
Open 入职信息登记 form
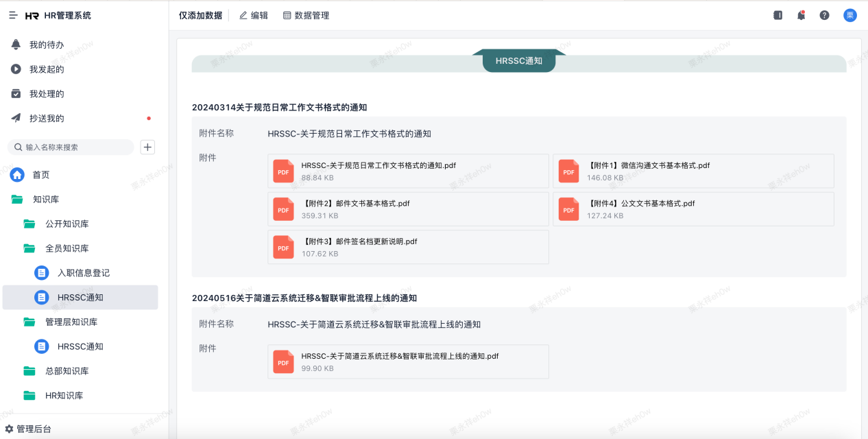point(83,273)
